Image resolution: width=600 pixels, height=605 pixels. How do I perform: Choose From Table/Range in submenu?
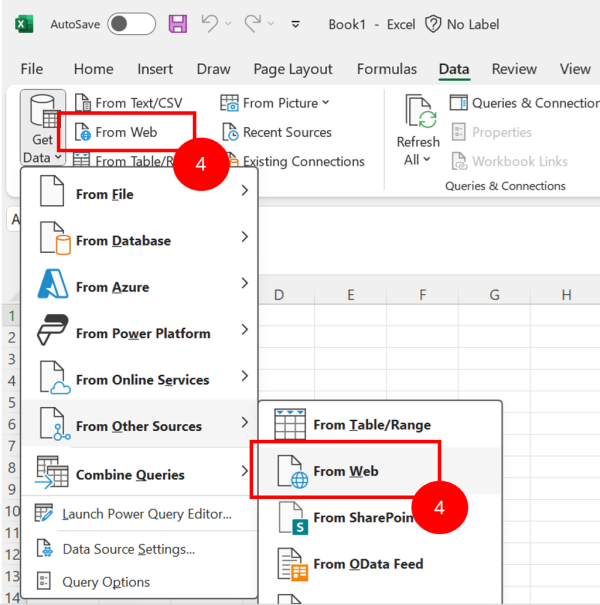tap(380, 424)
